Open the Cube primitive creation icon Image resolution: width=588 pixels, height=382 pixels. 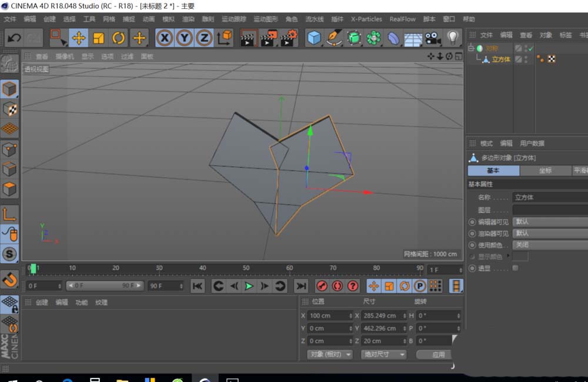coord(314,38)
